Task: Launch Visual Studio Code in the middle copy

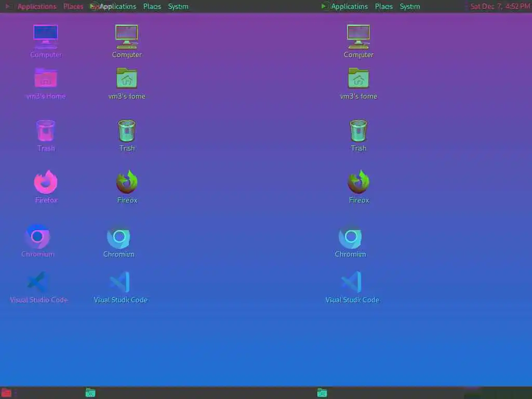Action: 120,282
